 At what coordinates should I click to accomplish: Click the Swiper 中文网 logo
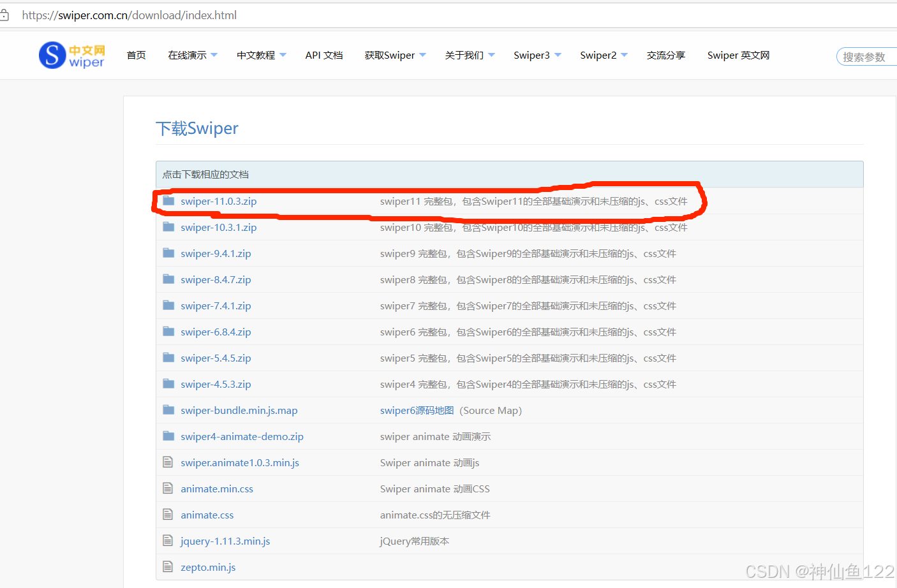click(71, 55)
